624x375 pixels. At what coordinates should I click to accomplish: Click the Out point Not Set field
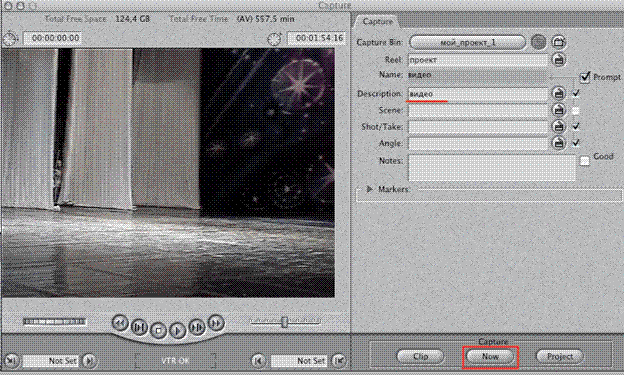click(299, 361)
